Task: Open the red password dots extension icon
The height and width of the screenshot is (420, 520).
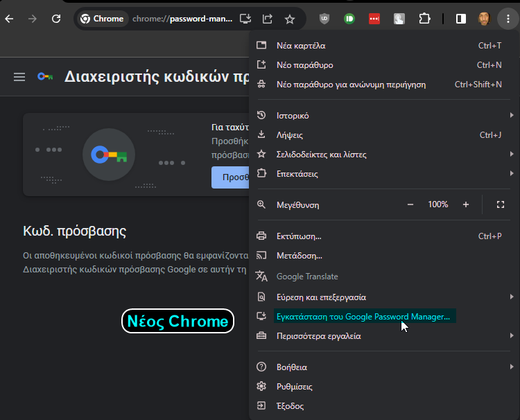Action: [374, 19]
